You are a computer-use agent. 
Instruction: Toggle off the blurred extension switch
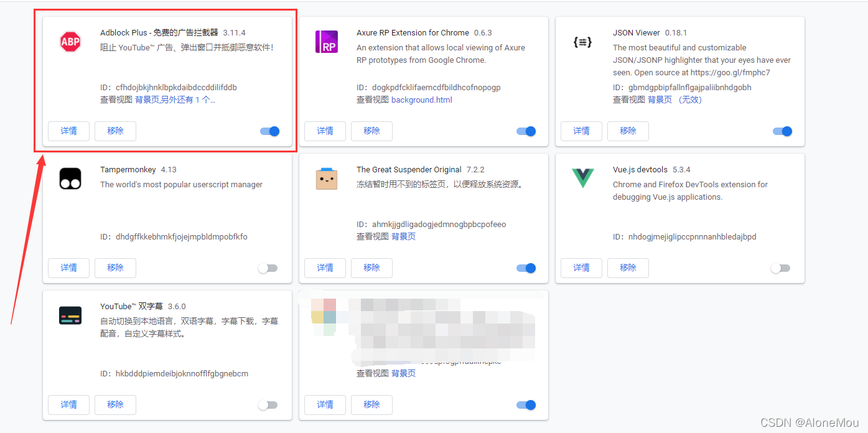tap(526, 405)
